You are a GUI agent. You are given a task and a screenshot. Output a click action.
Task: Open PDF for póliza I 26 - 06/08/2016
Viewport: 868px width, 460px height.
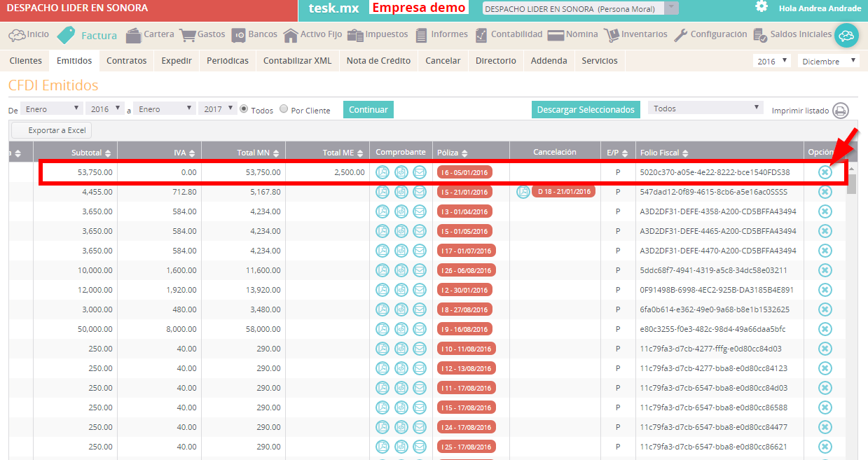pos(383,270)
